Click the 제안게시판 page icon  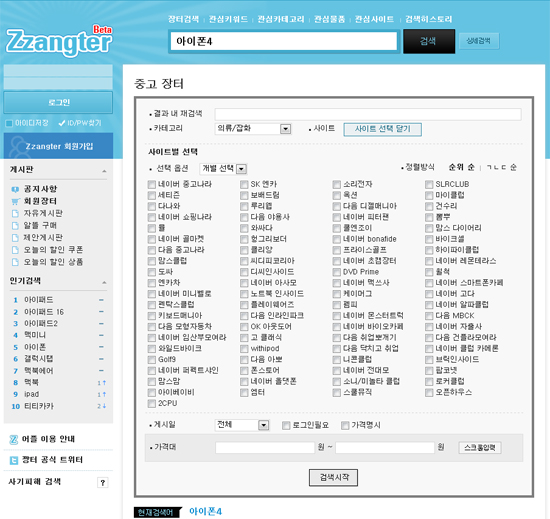[15, 238]
